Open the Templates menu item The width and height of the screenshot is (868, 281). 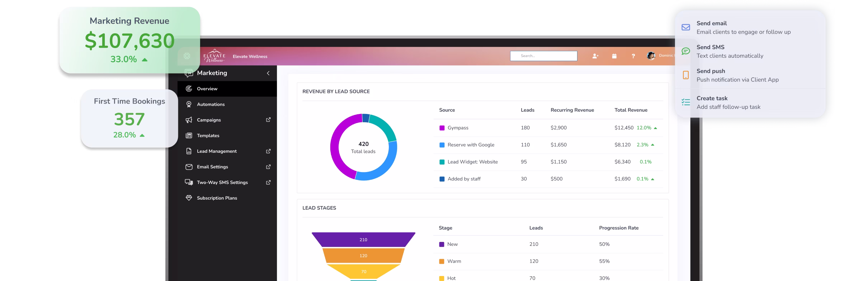coord(227,135)
